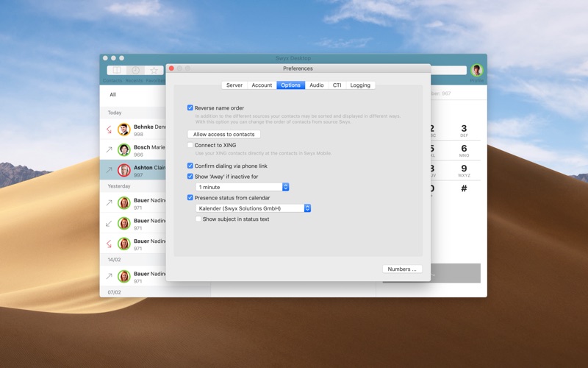Image resolution: width=588 pixels, height=368 pixels.
Task: Open the Kalender (Swyx Solutions GmbH) dropdown
Action: (x=253, y=208)
